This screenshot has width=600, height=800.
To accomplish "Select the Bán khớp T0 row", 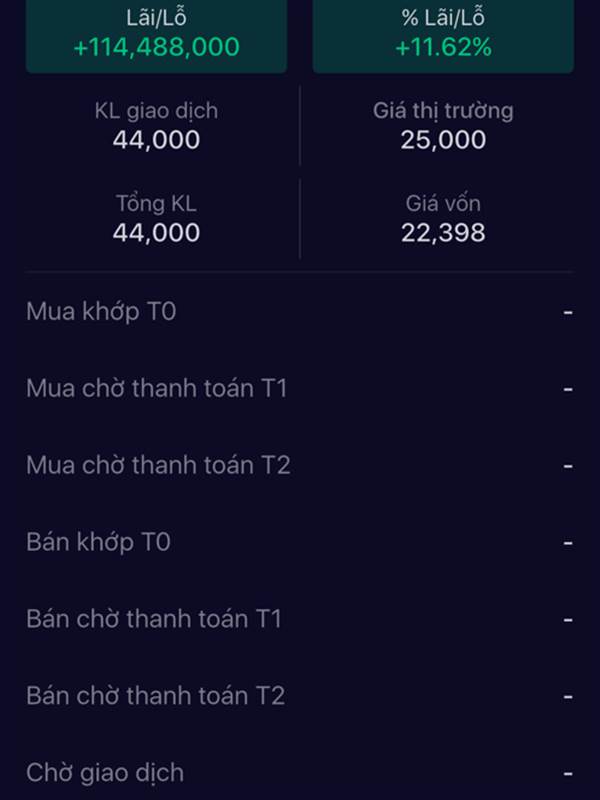I will 300,542.
